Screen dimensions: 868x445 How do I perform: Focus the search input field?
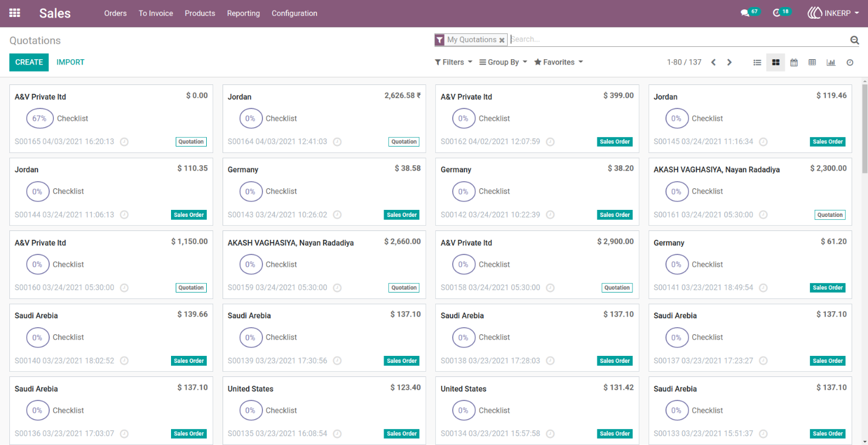tap(678, 39)
